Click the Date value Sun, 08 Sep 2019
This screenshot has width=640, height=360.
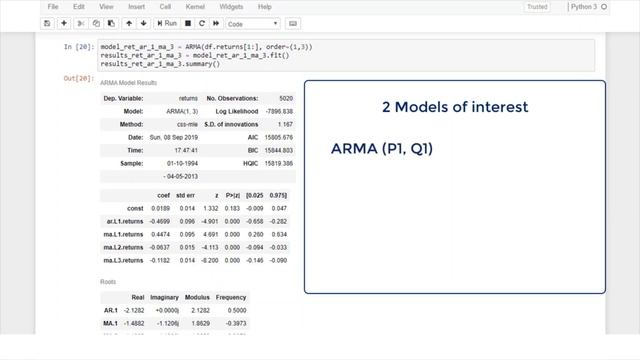pyautogui.click(x=174, y=138)
